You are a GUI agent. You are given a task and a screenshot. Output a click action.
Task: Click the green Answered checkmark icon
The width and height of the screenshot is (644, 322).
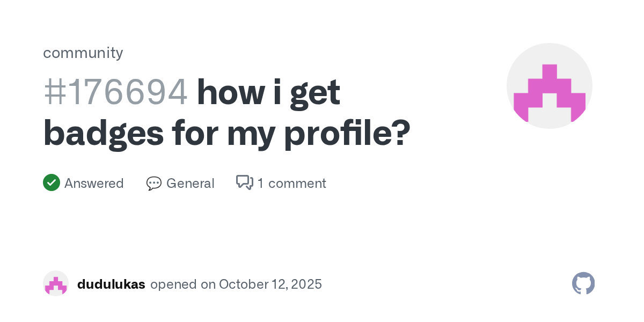[52, 183]
